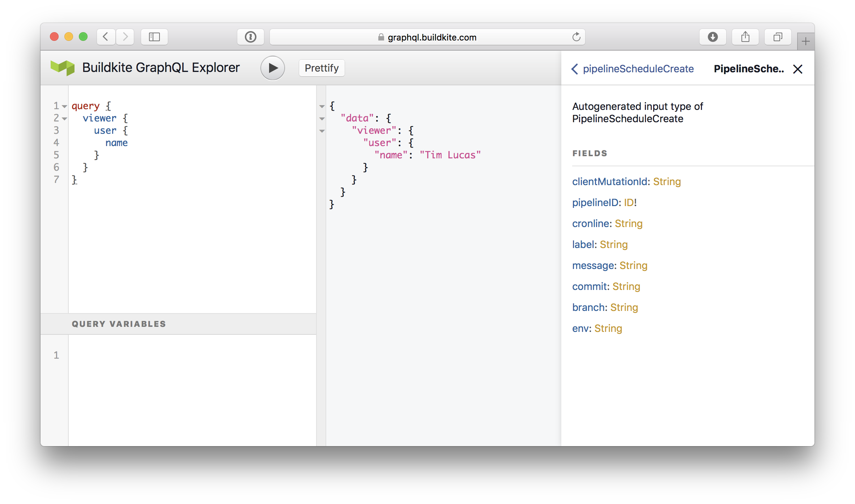Open String type of message field
Screen dimensions: 855x504
(633, 265)
